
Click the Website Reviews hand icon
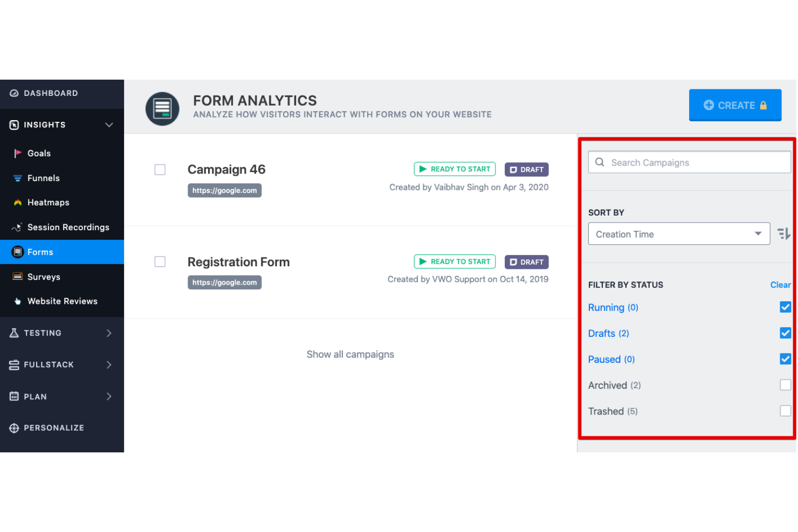coord(18,301)
